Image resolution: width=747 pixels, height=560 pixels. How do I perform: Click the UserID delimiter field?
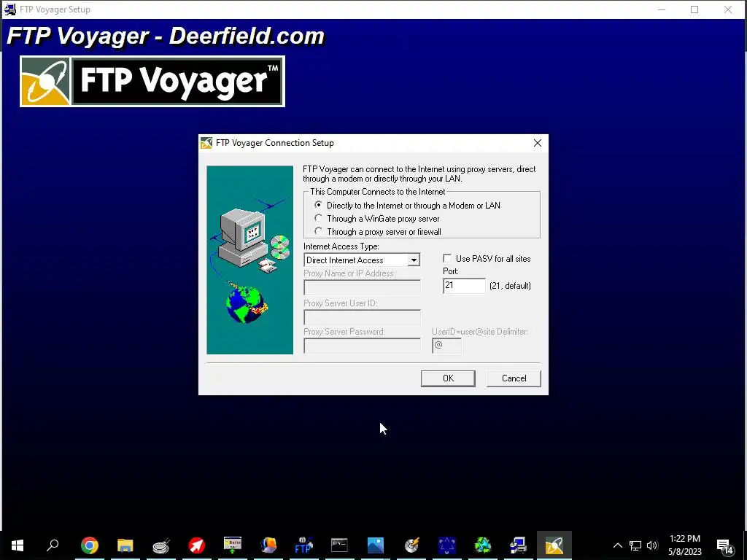coord(447,346)
